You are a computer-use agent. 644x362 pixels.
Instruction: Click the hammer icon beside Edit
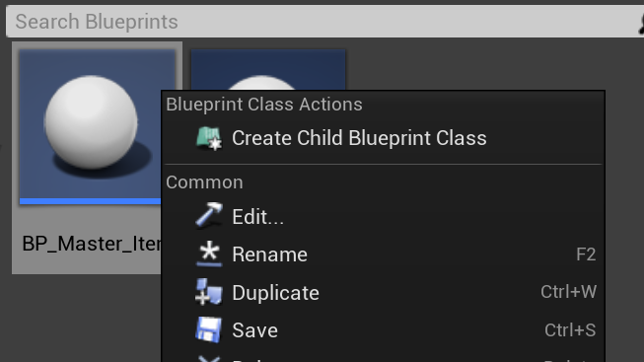(x=209, y=215)
